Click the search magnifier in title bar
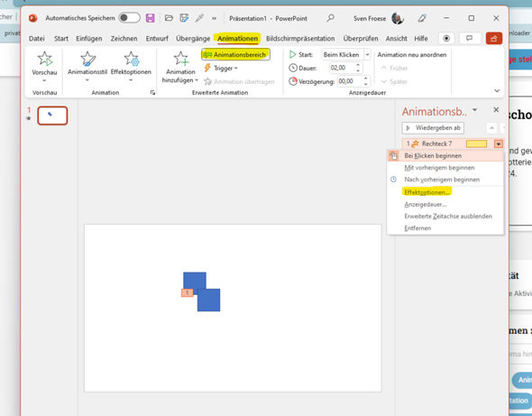This screenshot has height=416, width=532. click(330, 18)
